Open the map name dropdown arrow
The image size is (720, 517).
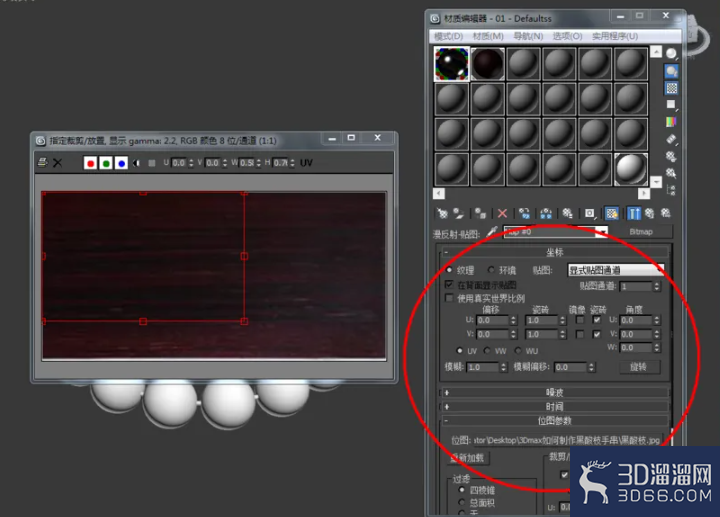602,232
